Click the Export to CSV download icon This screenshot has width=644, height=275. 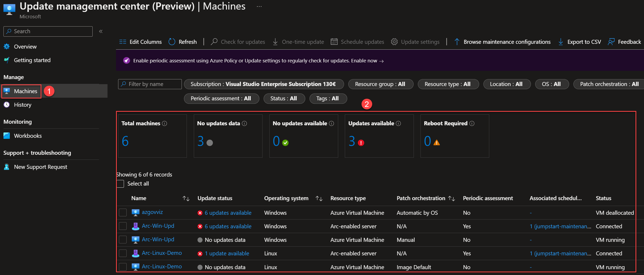[x=561, y=42]
